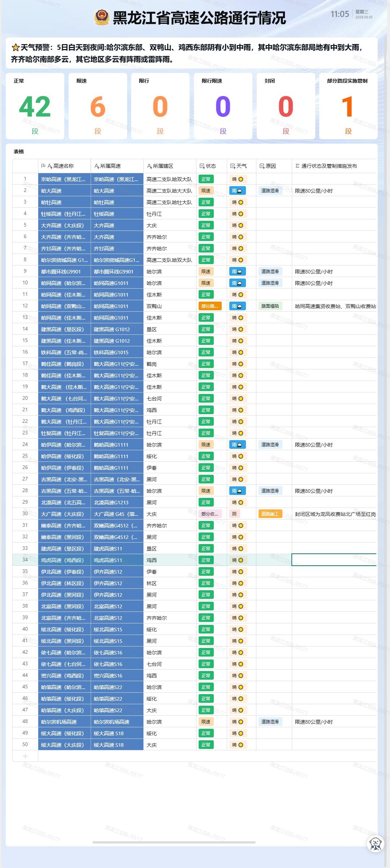Click the rain weather tag in row 2 哈大高速
The width and height of the screenshot is (390, 868).
click(237, 190)
